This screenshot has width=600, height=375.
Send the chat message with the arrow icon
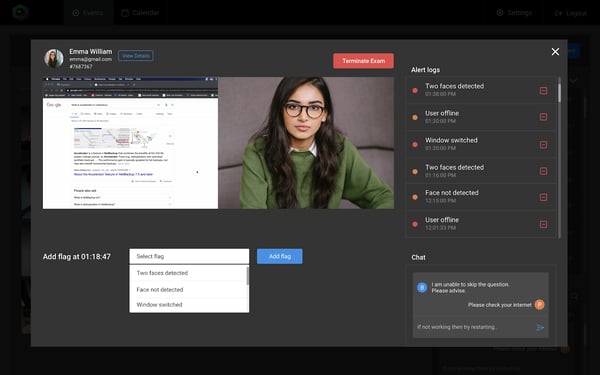click(540, 327)
